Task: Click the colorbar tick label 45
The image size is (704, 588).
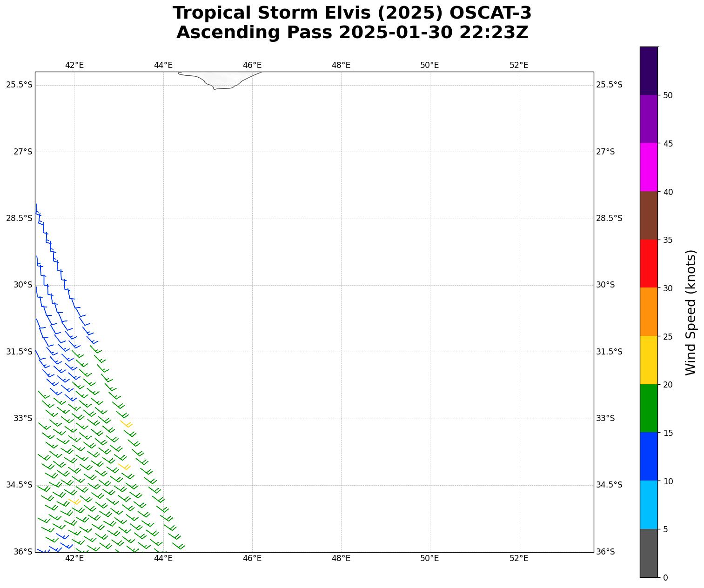Action: click(x=668, y=144)
